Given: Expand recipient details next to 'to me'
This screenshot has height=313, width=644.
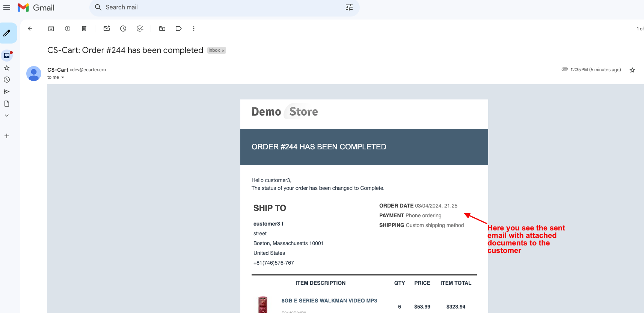Looking at the screenshot, I should [63, 78].
